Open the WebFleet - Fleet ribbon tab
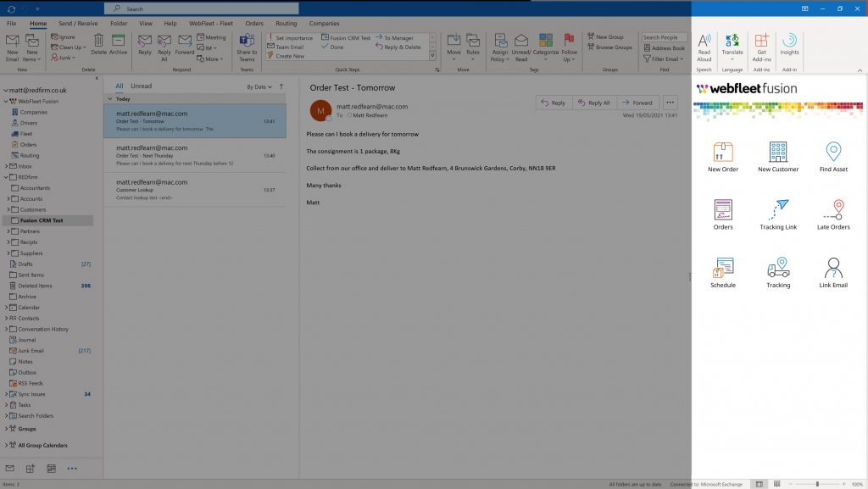 tap(210, 24)
